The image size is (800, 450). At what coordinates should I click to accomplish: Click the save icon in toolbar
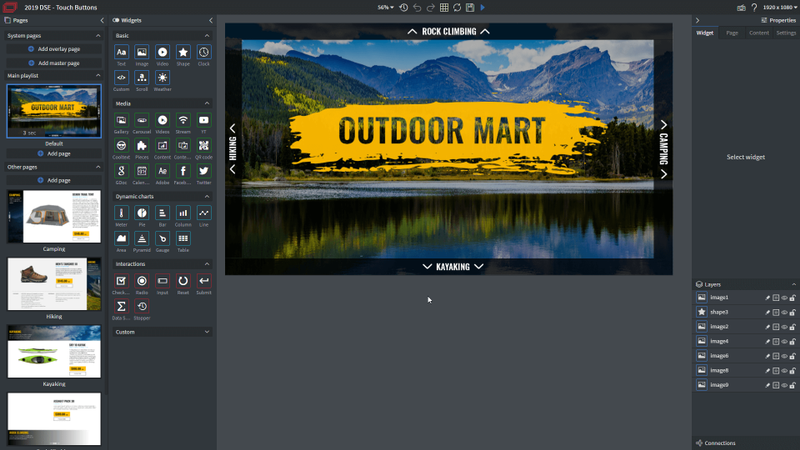[469, 7]
